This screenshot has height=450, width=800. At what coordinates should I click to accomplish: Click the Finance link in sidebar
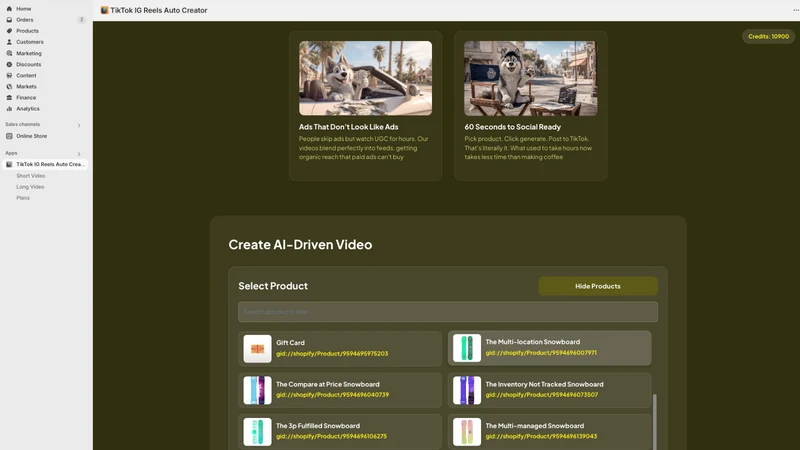[26, 97]
